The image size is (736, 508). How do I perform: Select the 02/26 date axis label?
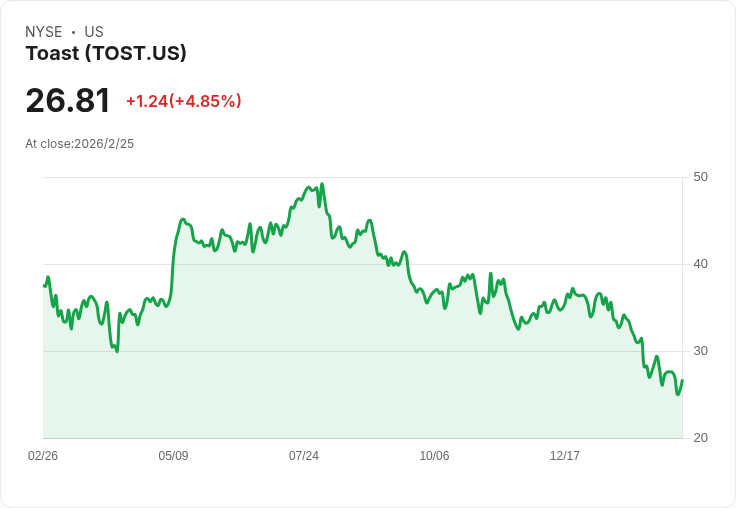coord(43,456)
